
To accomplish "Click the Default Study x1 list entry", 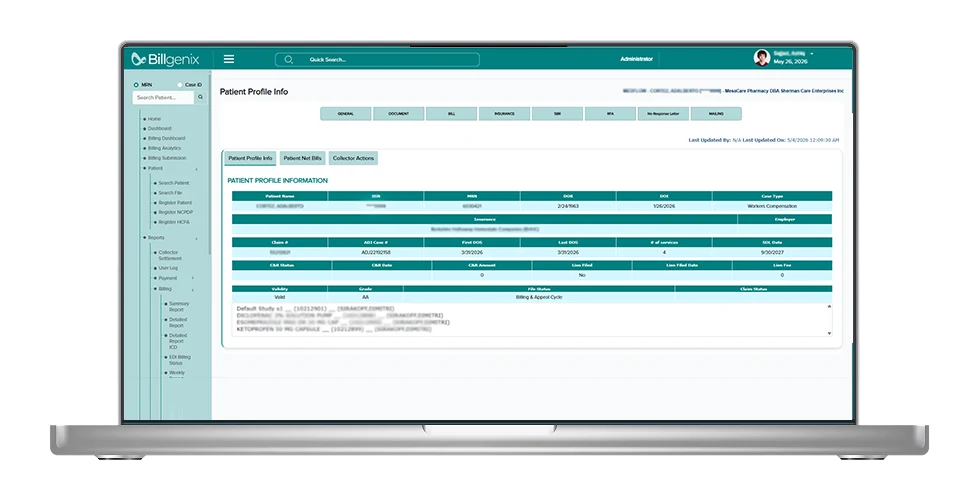I will 316,309.
